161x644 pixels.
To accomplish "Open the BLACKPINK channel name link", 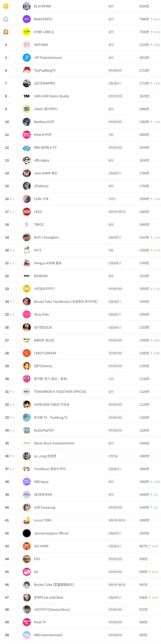I will [43, 6].
